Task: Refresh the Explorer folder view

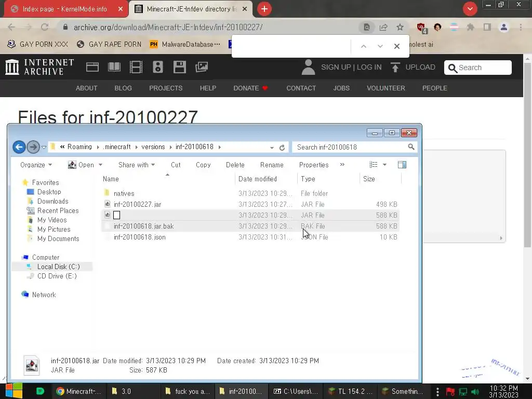Action: pos(282,148)
